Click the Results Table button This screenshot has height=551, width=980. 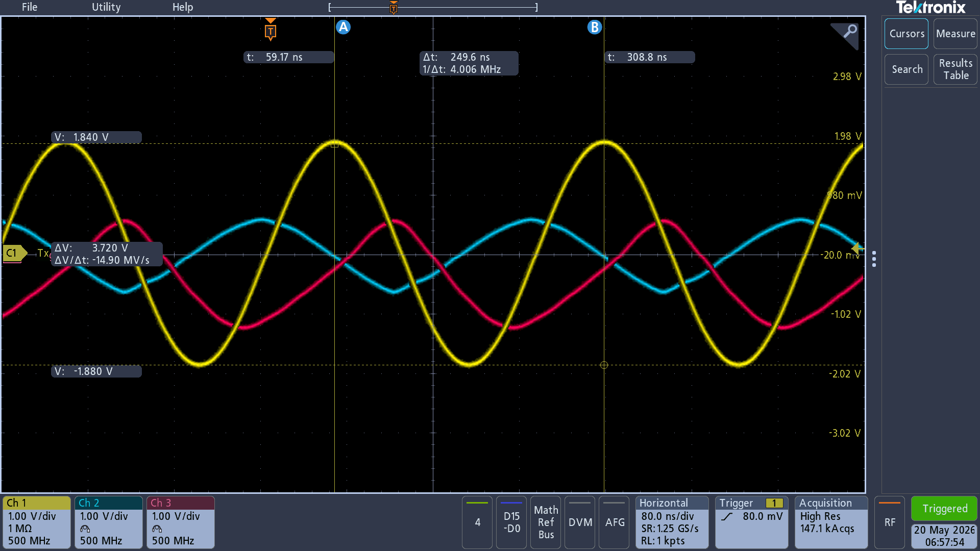(x=955, y=69)
